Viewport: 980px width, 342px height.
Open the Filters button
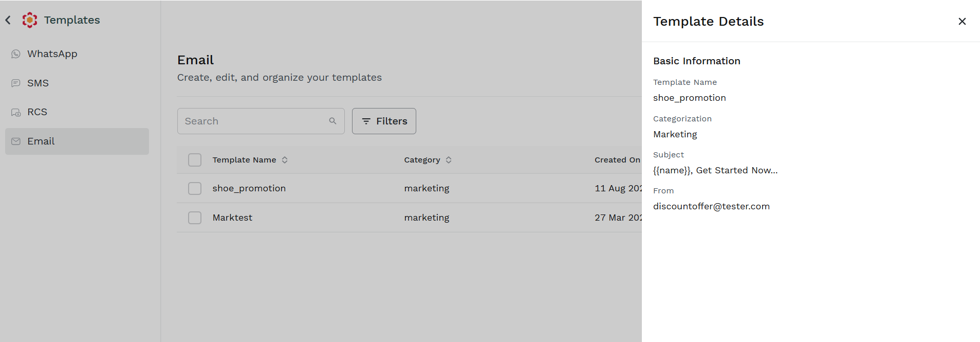coord(384,121)
